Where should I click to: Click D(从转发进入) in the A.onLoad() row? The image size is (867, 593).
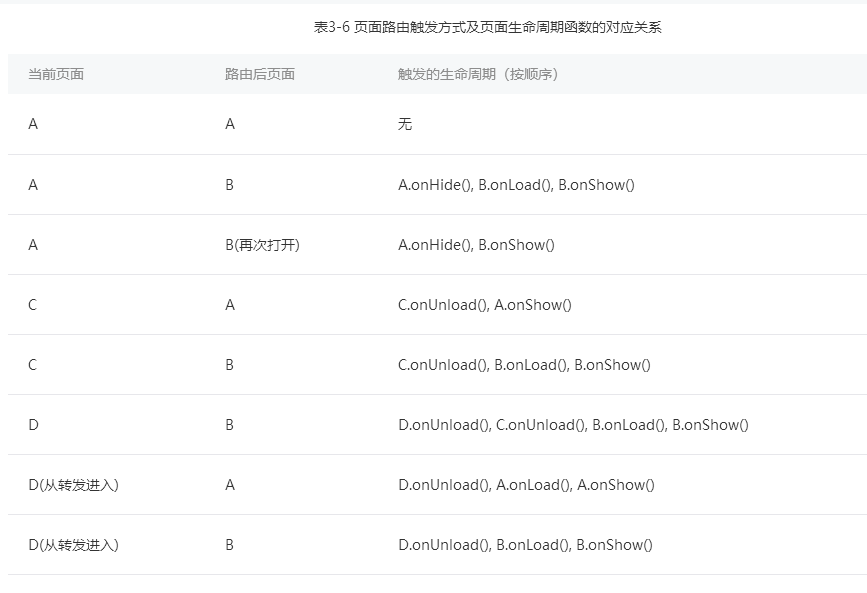(74, 485)
